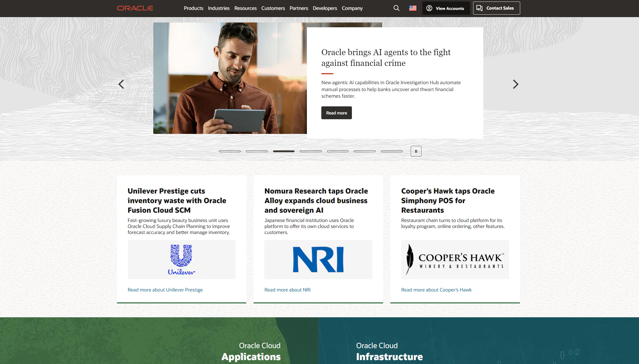This screenshot has height=364, width=639.
Task: Click the Cooper's Hawk logo image
Action: tap(455, 259)
